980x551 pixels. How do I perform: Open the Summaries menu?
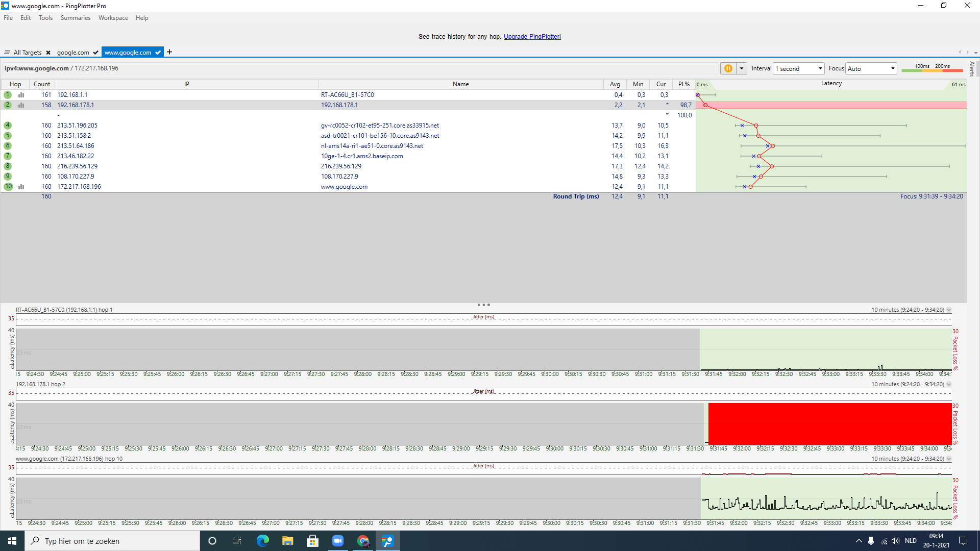point(76,18)
